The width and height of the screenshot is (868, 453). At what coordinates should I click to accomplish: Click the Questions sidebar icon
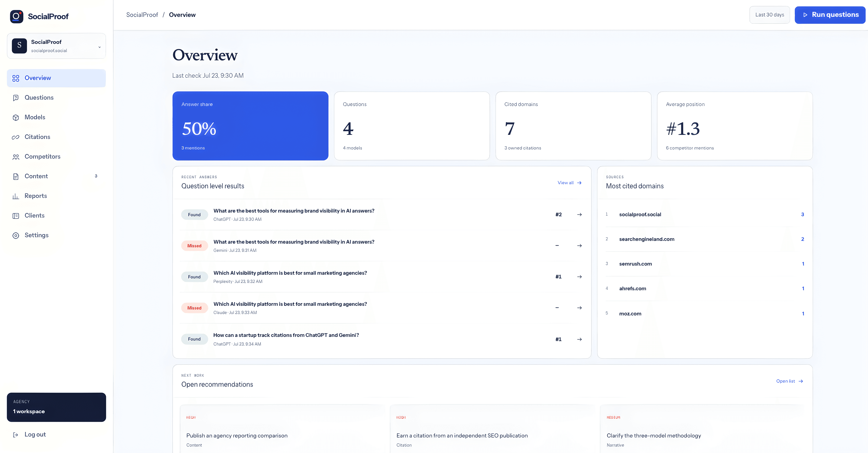(16, 98)
